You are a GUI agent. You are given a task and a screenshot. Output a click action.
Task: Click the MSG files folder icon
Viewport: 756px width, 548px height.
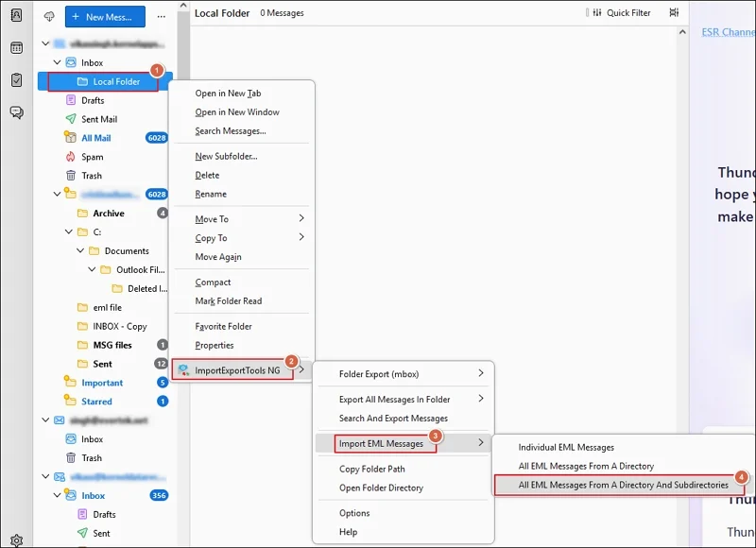click(82, 345)
